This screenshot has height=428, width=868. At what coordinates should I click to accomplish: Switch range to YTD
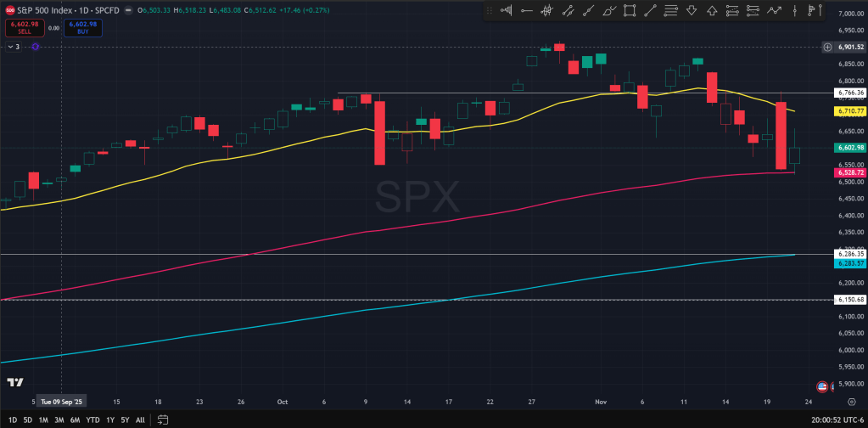tap(92, 420)
